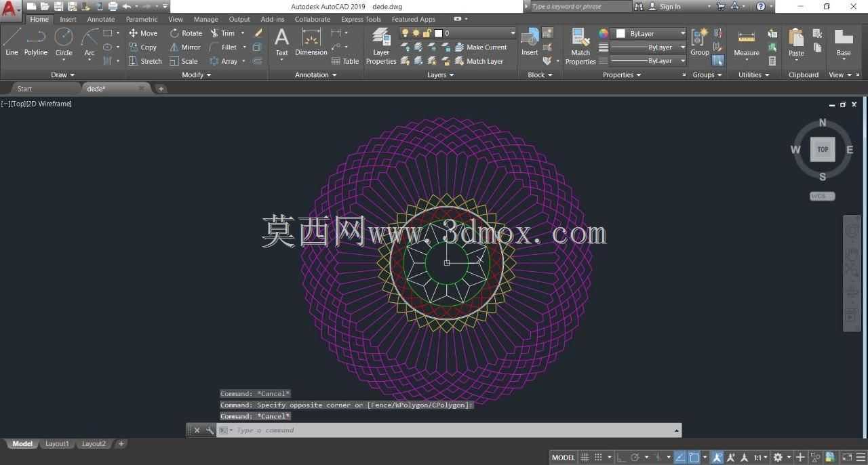Toggle 2D object snap in status bar
868x465 pixels.
tap(694, 458)
